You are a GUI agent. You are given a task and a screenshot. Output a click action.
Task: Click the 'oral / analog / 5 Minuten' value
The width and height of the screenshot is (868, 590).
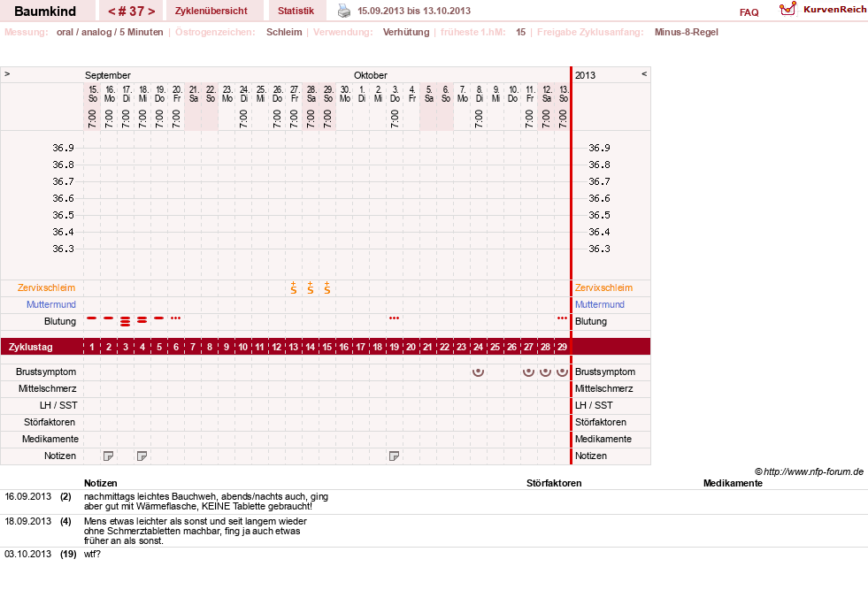[110, 32]
